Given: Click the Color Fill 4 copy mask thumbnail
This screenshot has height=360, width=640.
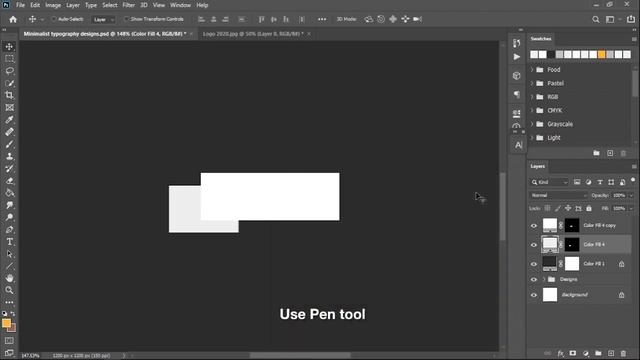Looking at the screenshot, I should (572, 225).
